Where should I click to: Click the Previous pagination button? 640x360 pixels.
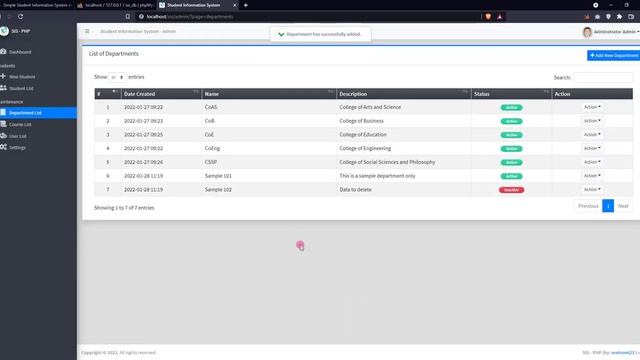point(588,206)
